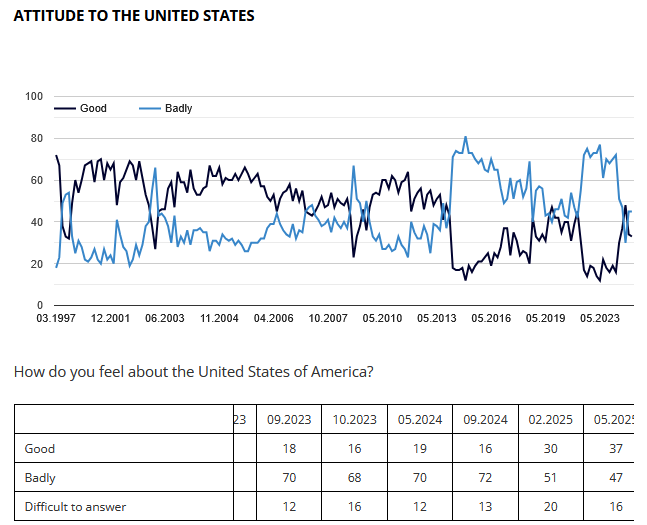Click the Good row label in table
This screenshot has height=525, width=647.
[x=40, y=449]
